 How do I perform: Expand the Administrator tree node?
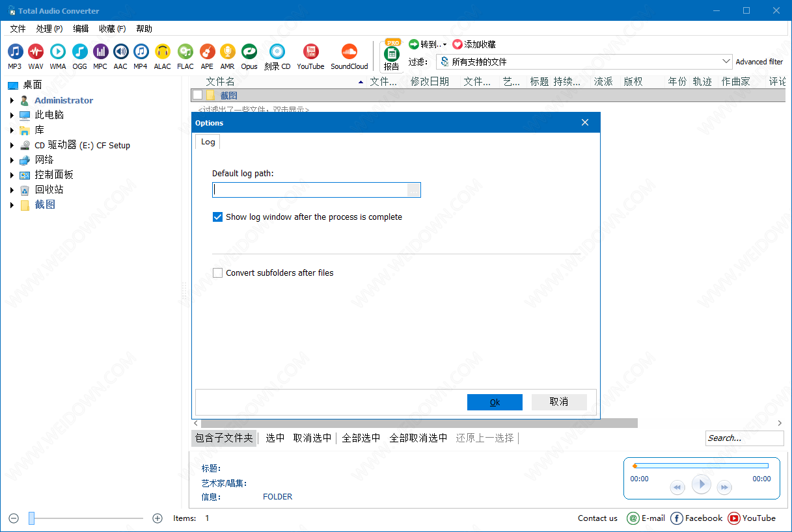pyautogui.click(x=12, y=100)
